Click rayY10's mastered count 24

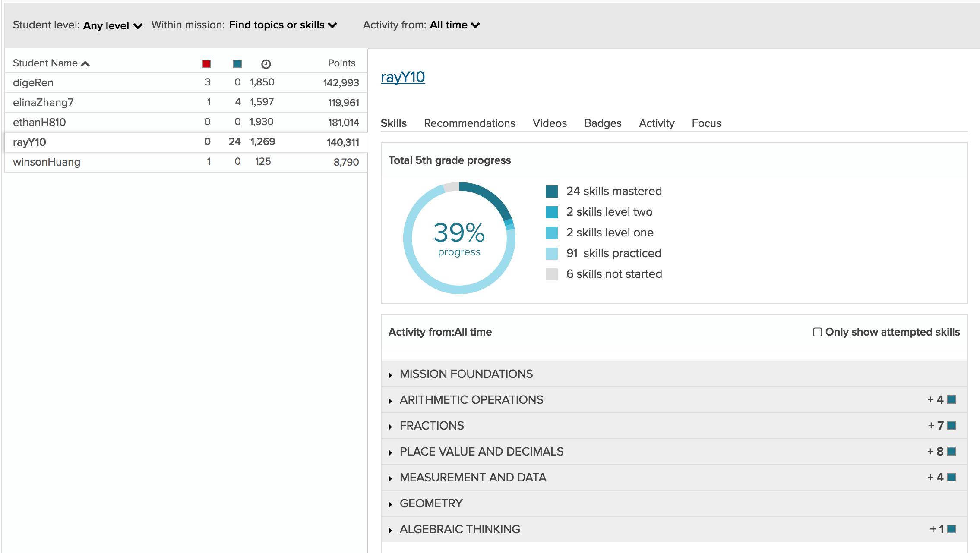pyautogui.click(x=234, y=141)
